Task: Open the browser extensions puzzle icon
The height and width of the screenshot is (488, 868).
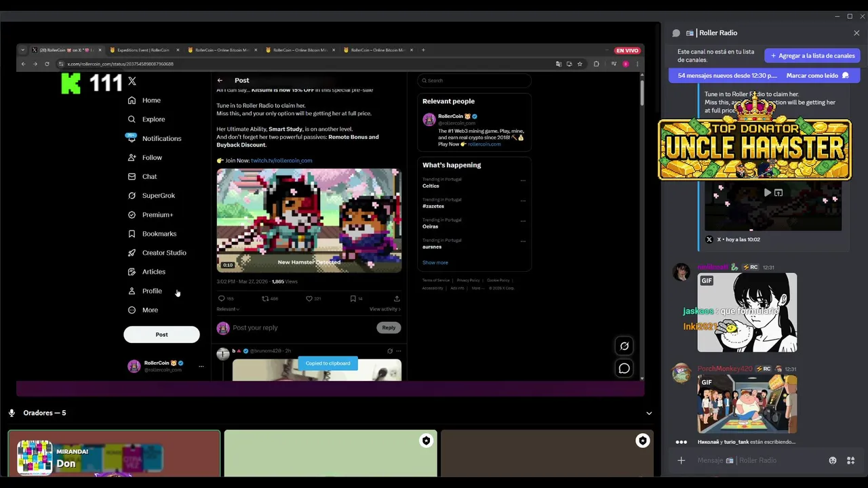Action: pyautogui.click(x=596, y=64)
